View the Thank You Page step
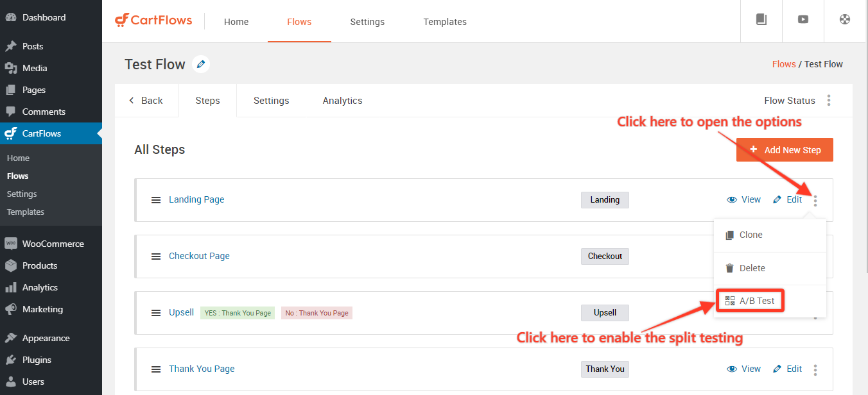The height and width of the screenshot is (395, 868). 743,369
